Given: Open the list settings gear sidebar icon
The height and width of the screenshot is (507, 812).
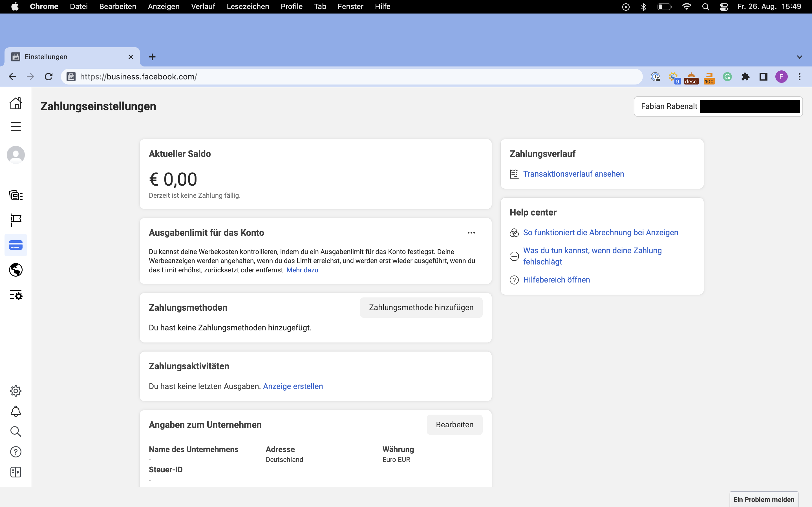Looking at the screenshot, I should pyautogui.click(x=16, y=295).
